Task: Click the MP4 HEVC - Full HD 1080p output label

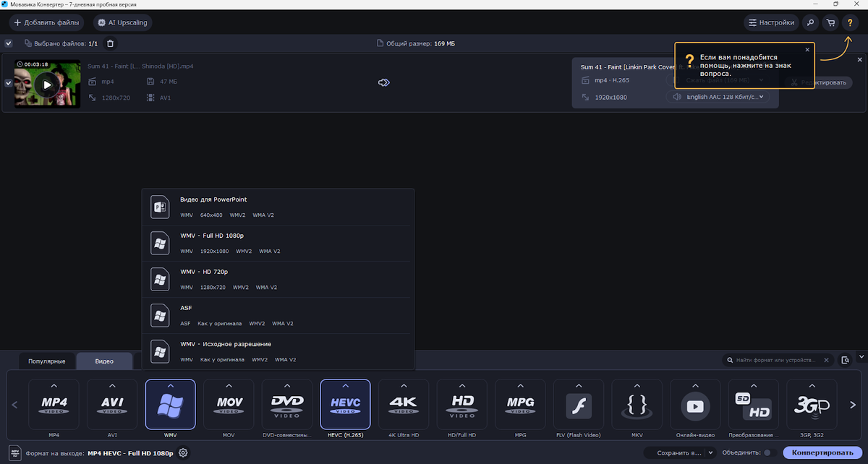Action: click(130, 453)
